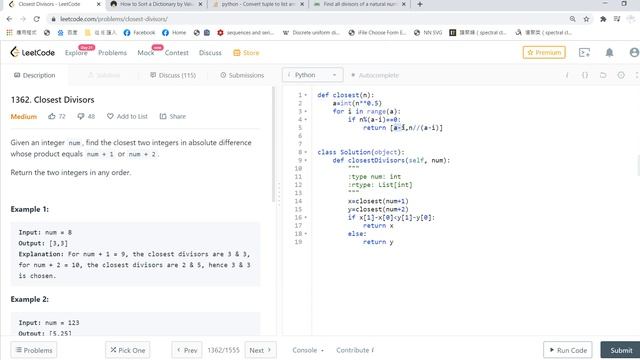This screenshot has height=360, width=640.
Task: Open the 'Discrete uniform di...' Wikipedia bookmark
Action: 311,33
